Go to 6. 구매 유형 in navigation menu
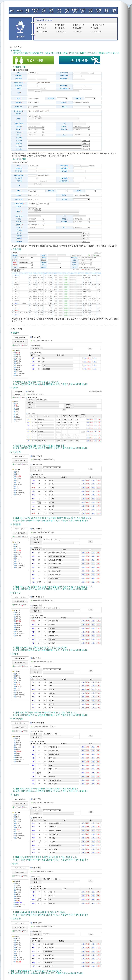 [60, 28]
